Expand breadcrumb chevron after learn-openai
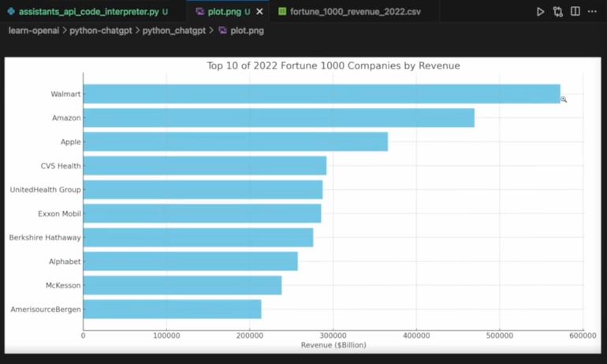Image resolution: width=607 pixels, height=364 pixels. pyautogui.click(x=65, y=31)
